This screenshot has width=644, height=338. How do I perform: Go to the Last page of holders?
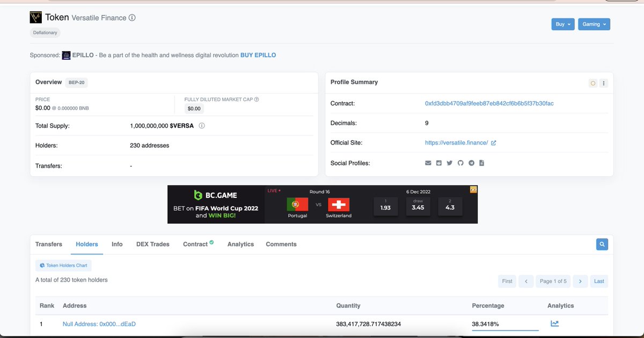click(599, 281)
